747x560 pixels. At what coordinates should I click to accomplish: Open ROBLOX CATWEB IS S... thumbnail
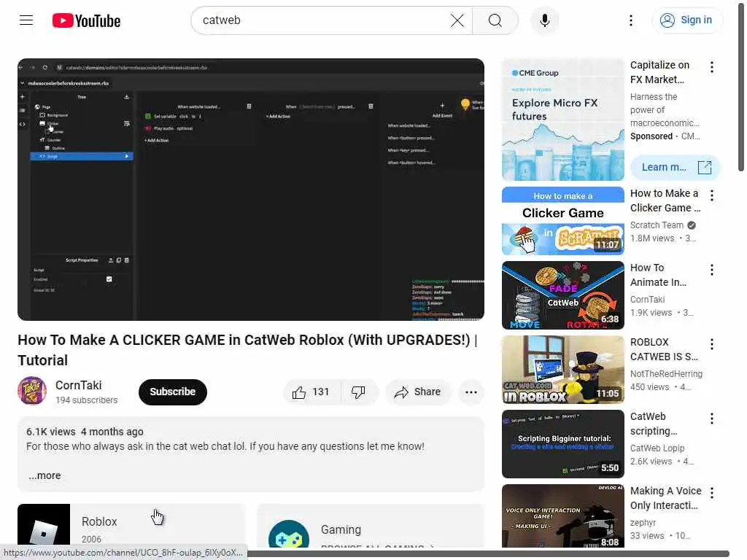tap(562, 370)
